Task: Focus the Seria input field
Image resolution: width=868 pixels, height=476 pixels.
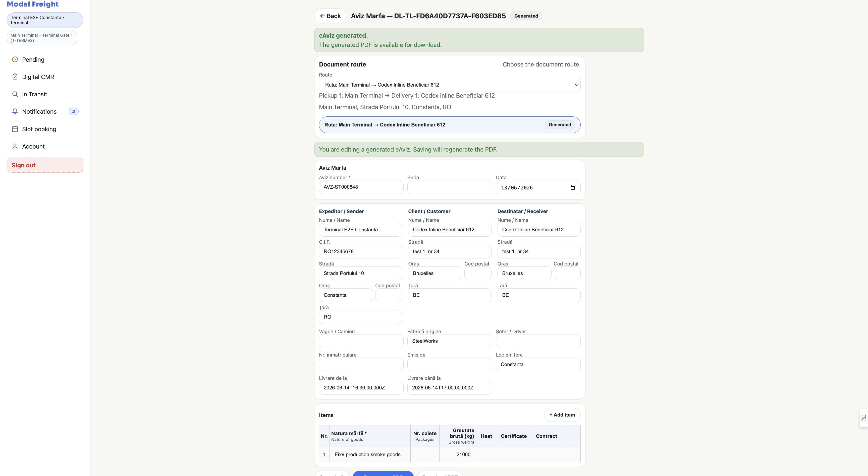Action: (450, 187)
